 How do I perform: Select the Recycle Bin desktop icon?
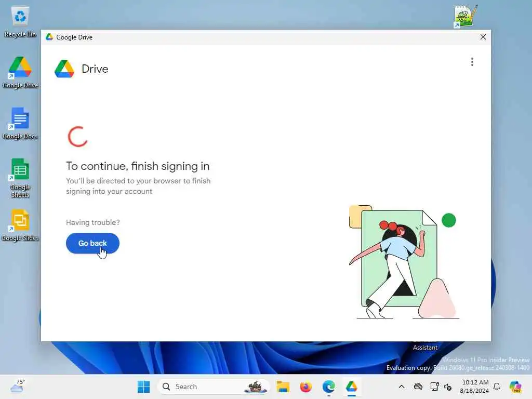[20, 22]
